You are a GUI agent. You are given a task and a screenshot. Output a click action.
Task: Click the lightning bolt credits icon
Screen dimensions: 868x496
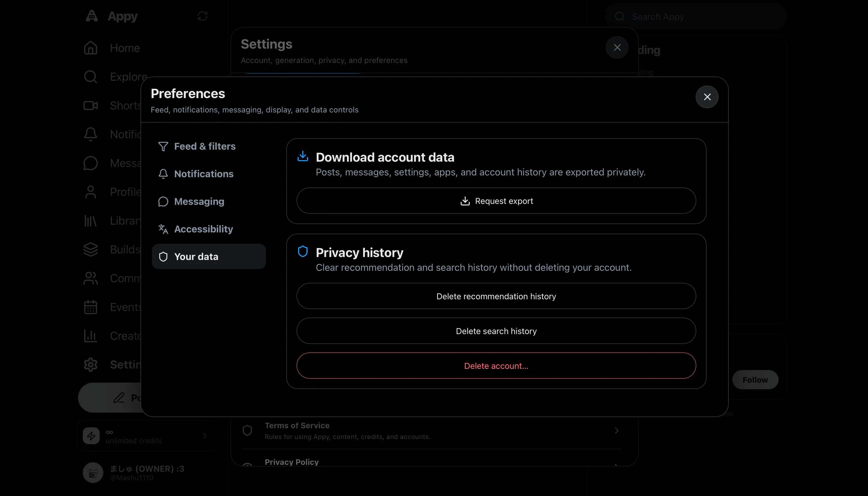pos(91,436)
